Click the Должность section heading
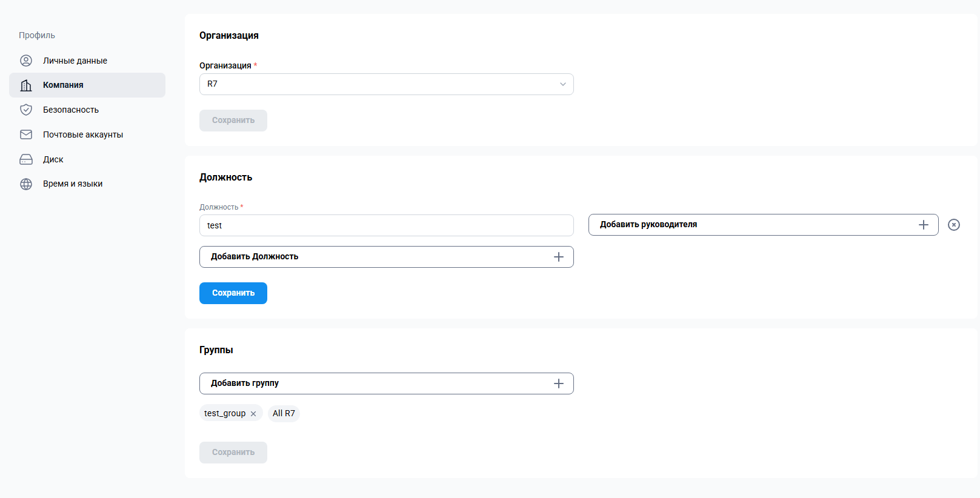 (226, 178)
